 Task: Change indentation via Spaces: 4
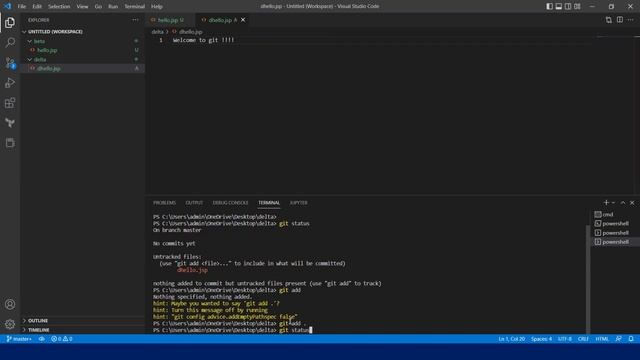541,339
